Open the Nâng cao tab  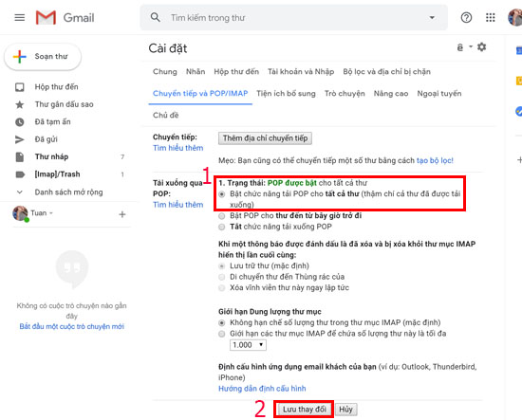(x=391, y=94)
